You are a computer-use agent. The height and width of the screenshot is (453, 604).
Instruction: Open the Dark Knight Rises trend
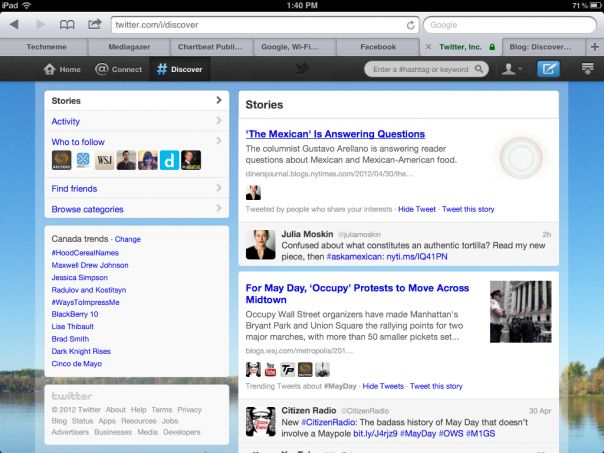[x=81, y=351]
